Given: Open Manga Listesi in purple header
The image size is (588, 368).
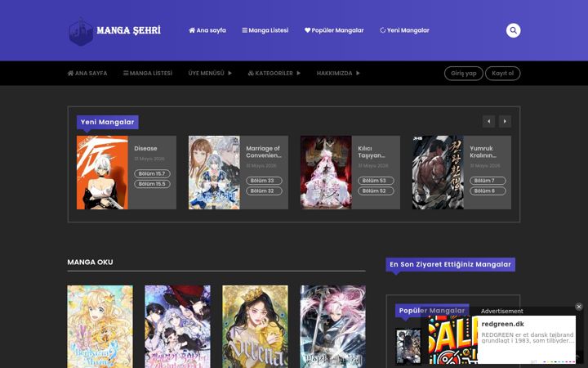Looking at the screenshot, I should click(265, 30).
